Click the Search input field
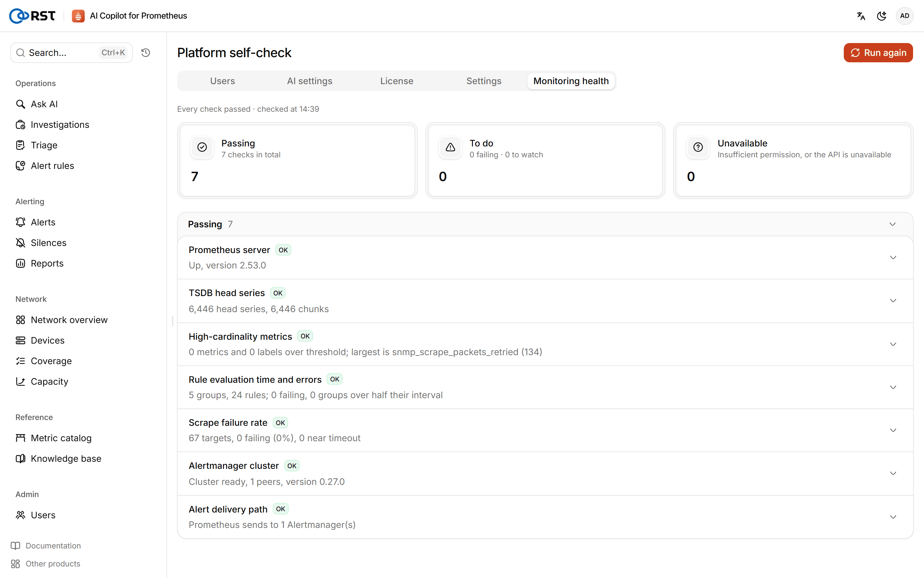Image resolution: width=924 pixels, height=578 pixels. point(72,53)
